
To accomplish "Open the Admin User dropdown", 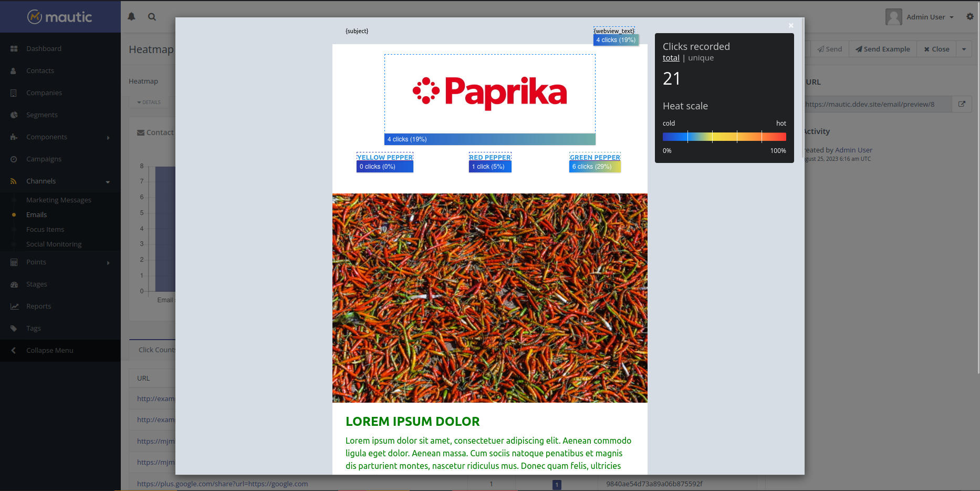I will (x=926, y=16).
